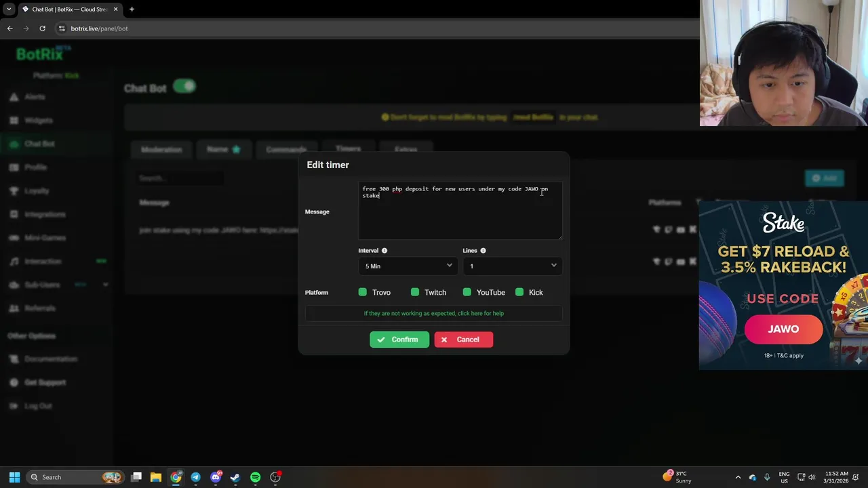This screenshot has height=488, width=868.
Task: Open Task View on taskbar
Action: tap(136, 477)
